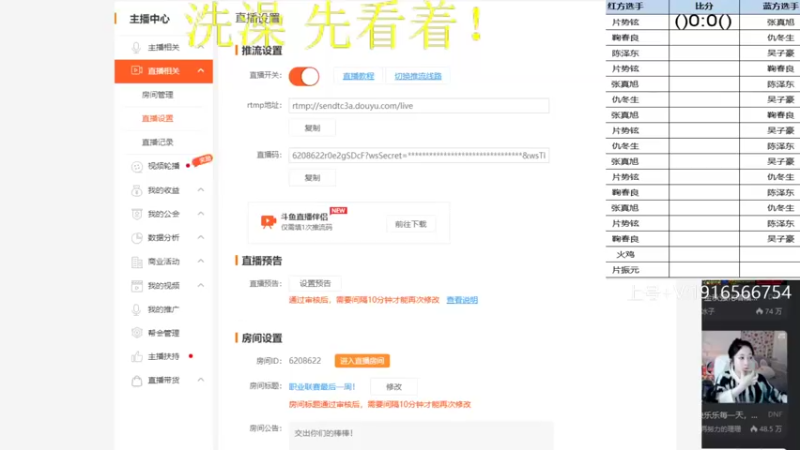
Task: Click the 主播中心 heading
Action: [x=149, y=19]
